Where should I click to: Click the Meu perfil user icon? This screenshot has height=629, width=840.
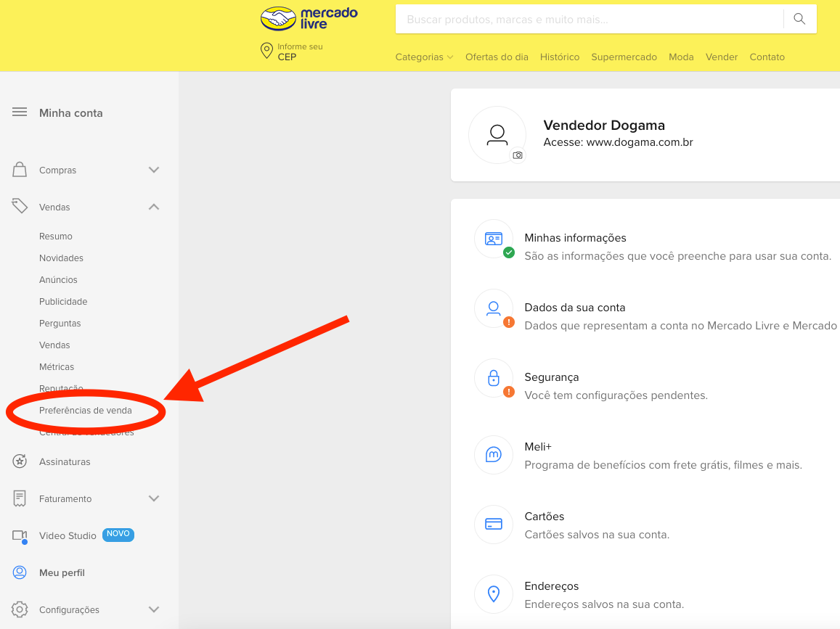pos(20,572)
